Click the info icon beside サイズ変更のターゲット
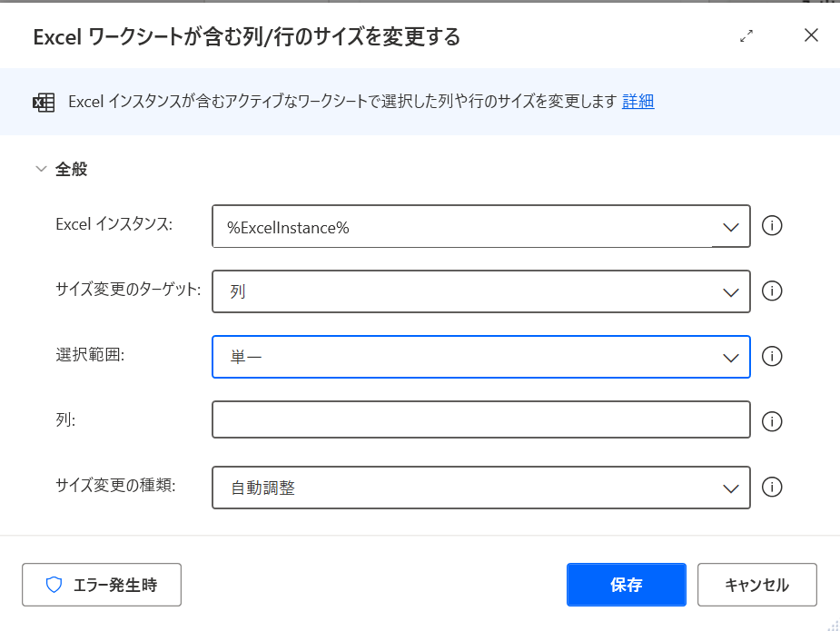The width and height of the screenshot is (840, 631). [x=772, y=291]
